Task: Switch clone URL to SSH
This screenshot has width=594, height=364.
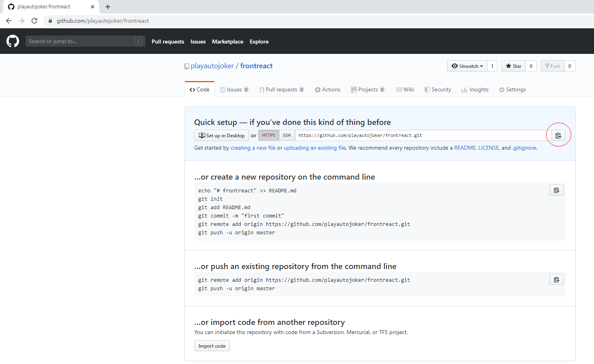Action: coord(287,135)
